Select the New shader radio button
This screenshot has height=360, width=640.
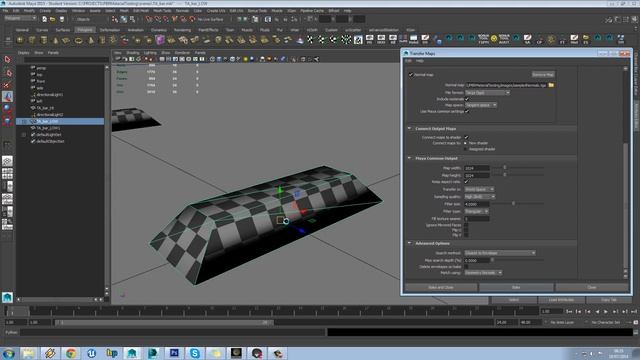point(466,143)
